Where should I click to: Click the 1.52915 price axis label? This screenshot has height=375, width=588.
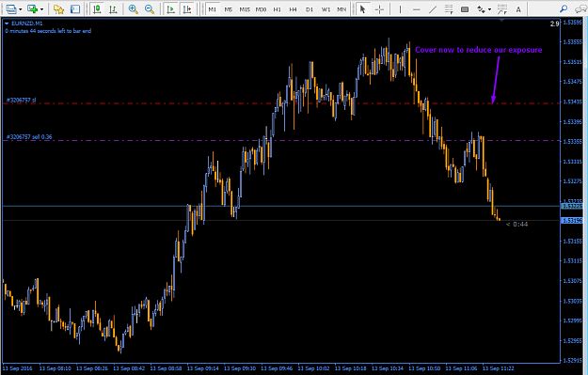(573, 360)
